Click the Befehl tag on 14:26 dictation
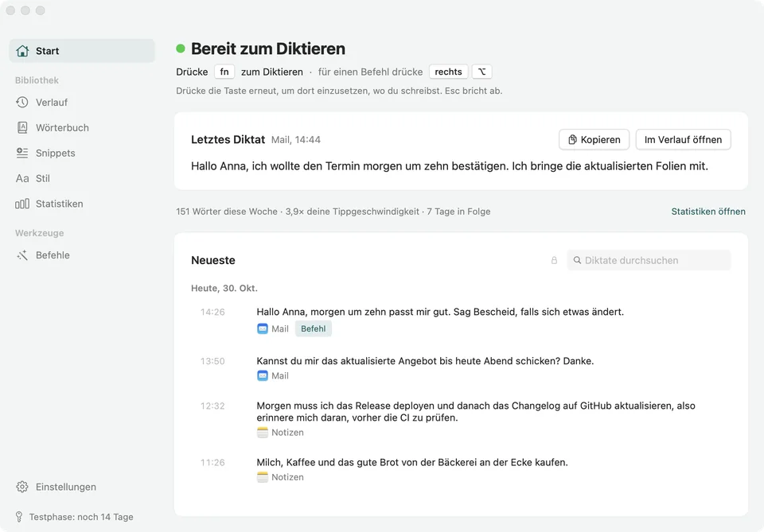764x532 pixels. point(314,328)
